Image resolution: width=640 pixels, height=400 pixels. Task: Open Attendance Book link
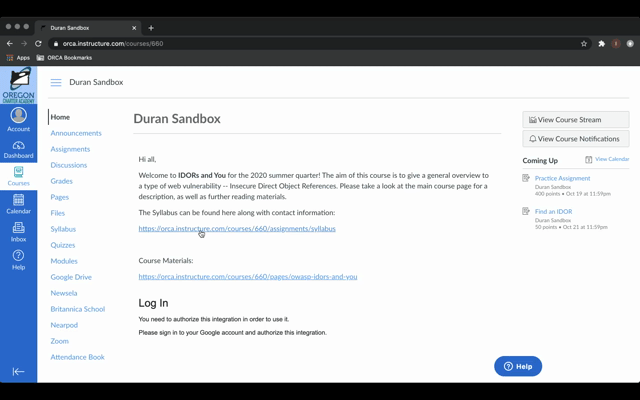[x=78, y=357]
